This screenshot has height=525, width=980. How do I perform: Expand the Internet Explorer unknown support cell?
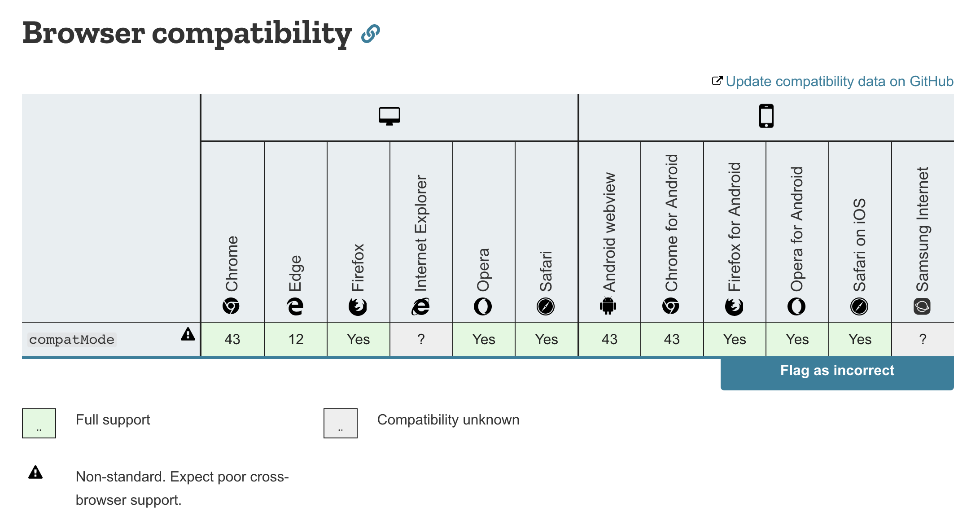point(421,339)
